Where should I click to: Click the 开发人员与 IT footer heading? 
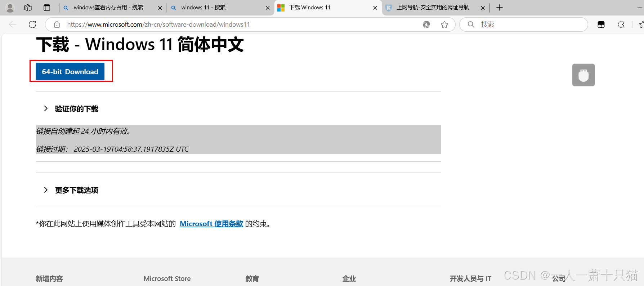[x=470, y=278]
